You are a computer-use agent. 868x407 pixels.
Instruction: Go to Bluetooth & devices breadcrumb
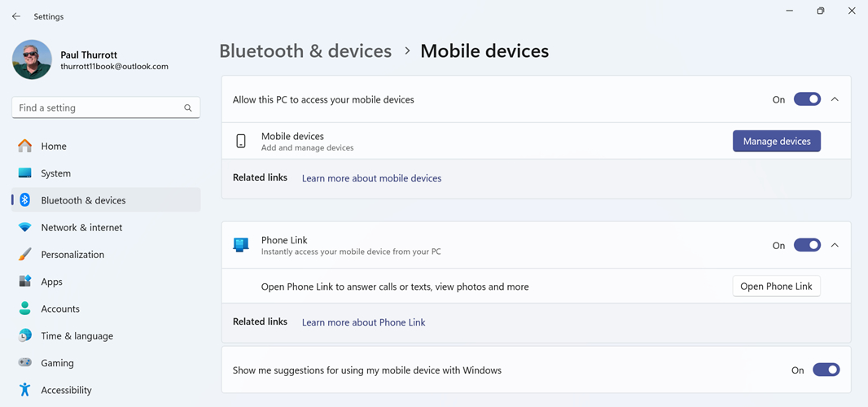pos(305,51)
